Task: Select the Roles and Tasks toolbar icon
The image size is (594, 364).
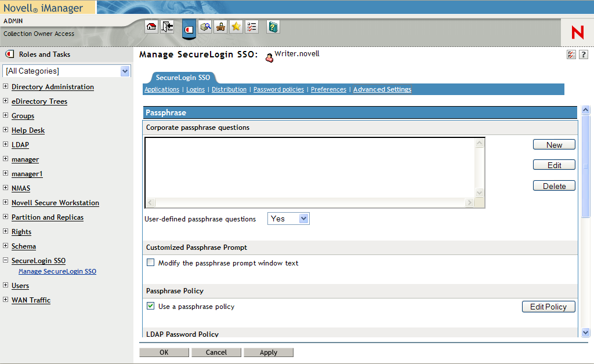Action: [189, 28]
